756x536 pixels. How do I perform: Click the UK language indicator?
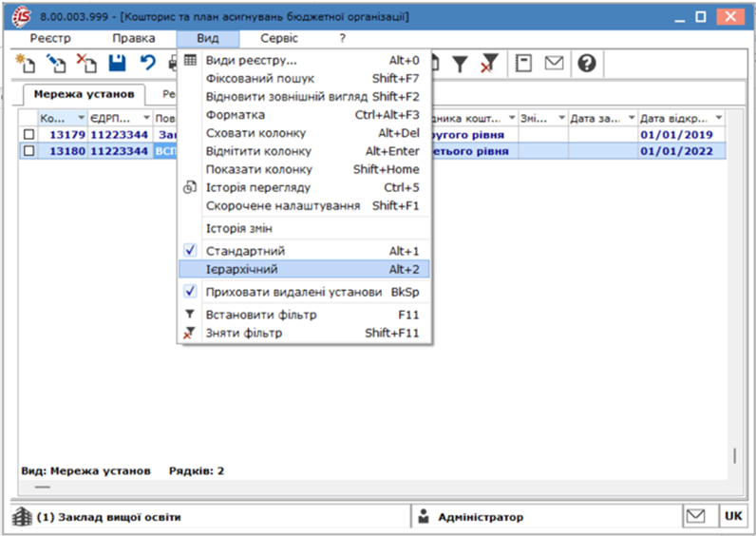click(x=733, y=516)
